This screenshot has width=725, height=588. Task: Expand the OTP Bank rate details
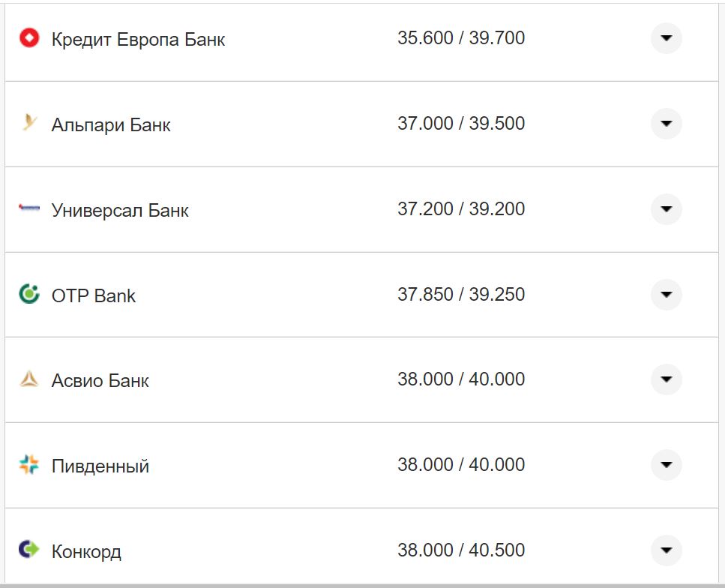click(666, 294)
